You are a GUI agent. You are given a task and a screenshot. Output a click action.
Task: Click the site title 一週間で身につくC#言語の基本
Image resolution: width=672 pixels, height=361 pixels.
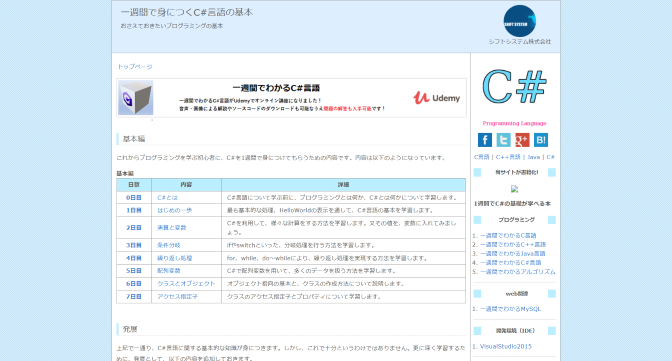click(x=187, y=12)
